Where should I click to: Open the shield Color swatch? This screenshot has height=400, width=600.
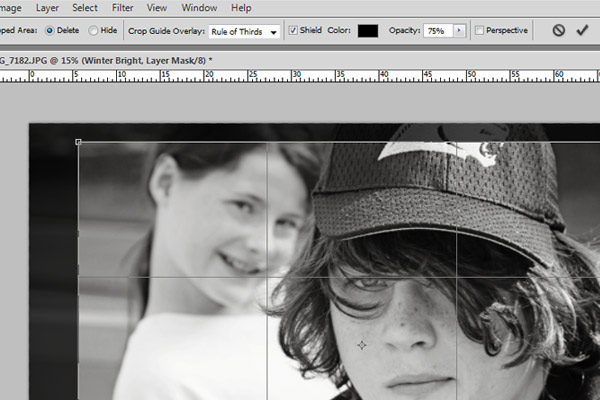(x=368, y=31)
